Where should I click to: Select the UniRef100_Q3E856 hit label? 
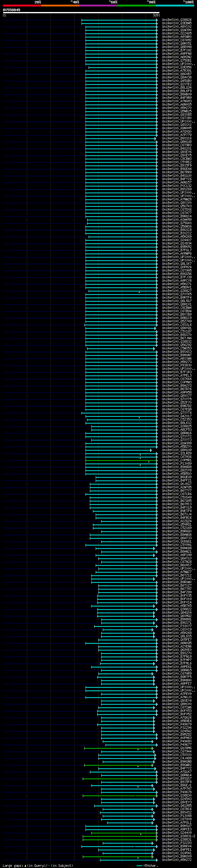177,67
